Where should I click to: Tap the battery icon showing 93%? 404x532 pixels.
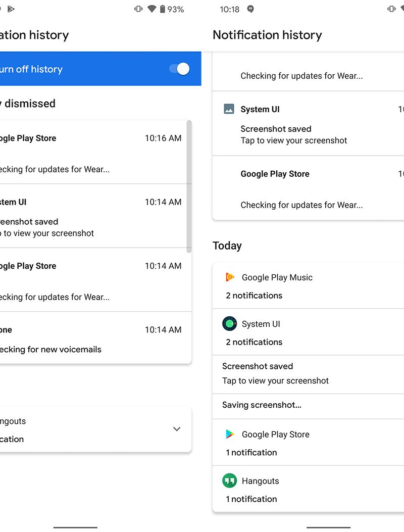163,9
